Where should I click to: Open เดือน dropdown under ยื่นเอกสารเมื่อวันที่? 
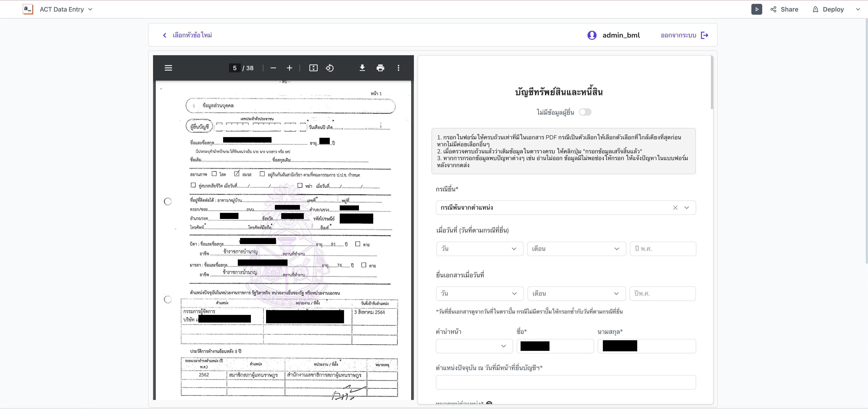point(577,294)
